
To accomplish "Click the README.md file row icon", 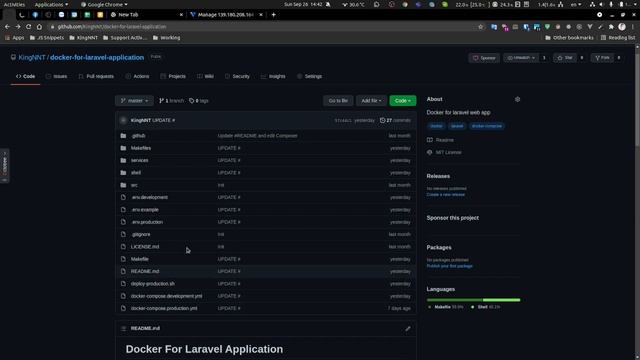I will (x=123, y=271).
